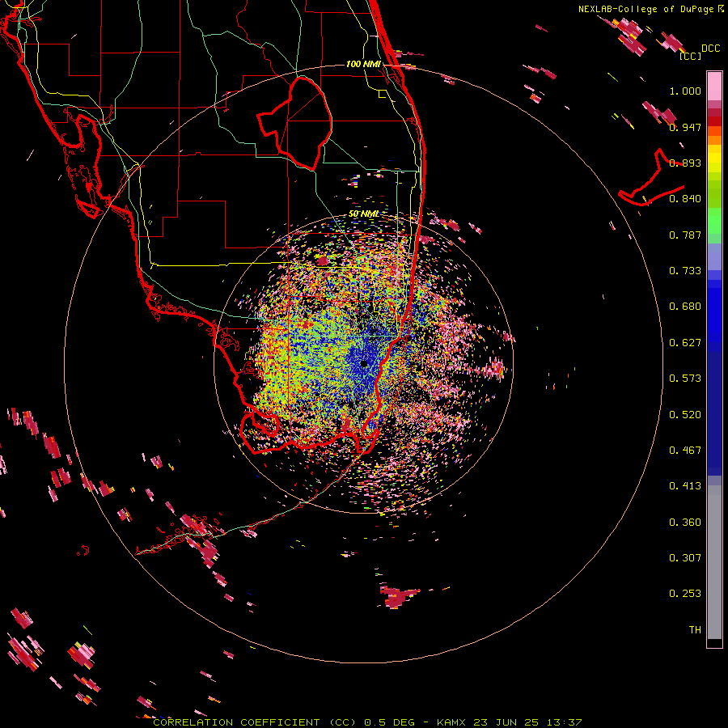Screen dimensions: 728x728
Task: Click the orange-red segment of the color bar
Action: coord(714,131)
